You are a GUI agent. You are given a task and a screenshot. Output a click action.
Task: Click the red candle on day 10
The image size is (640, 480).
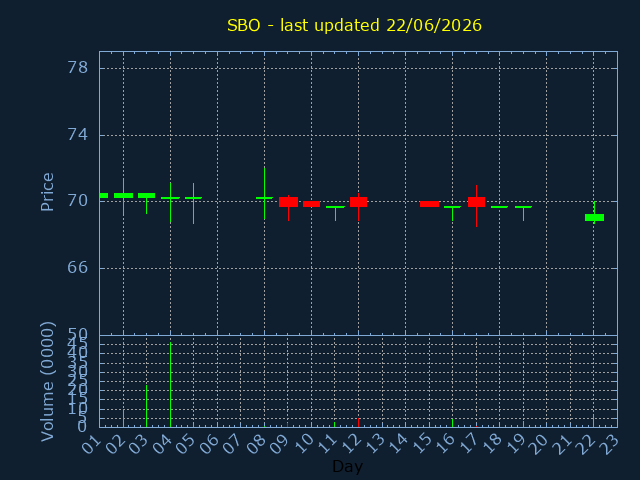pos(311,204)
